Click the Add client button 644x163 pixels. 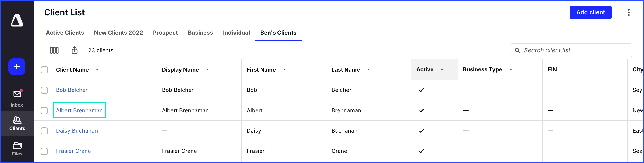pos(591,12)
